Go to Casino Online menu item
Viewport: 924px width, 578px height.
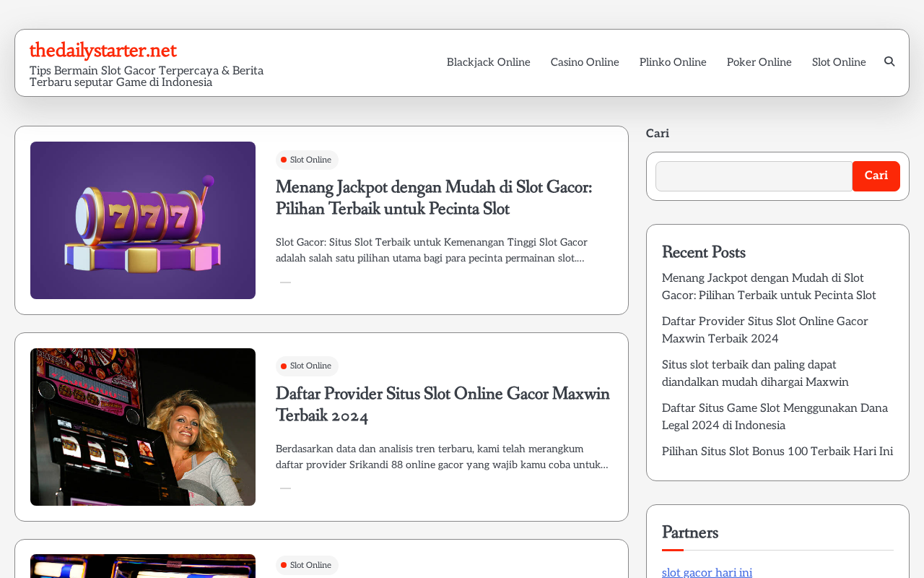click(x=585, y=63)
